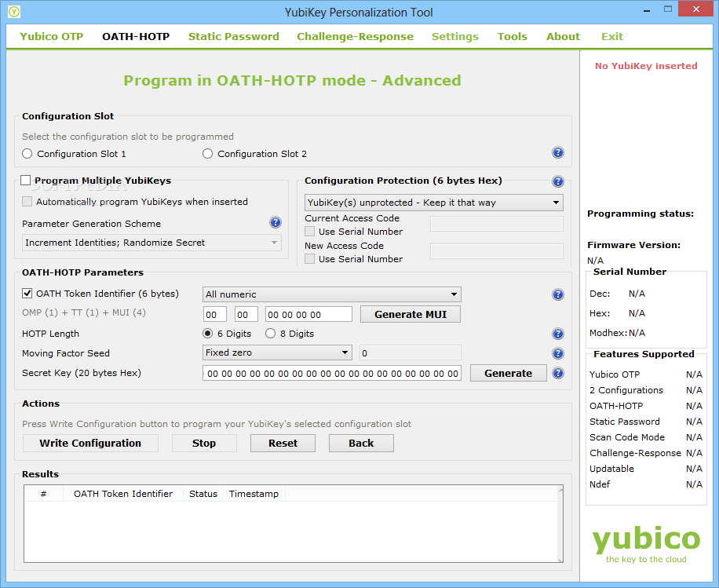Uncheck OATH Token Identifier (6 bytes)
719x588 pixels.
pyautogui.click(x=27, y=294)
